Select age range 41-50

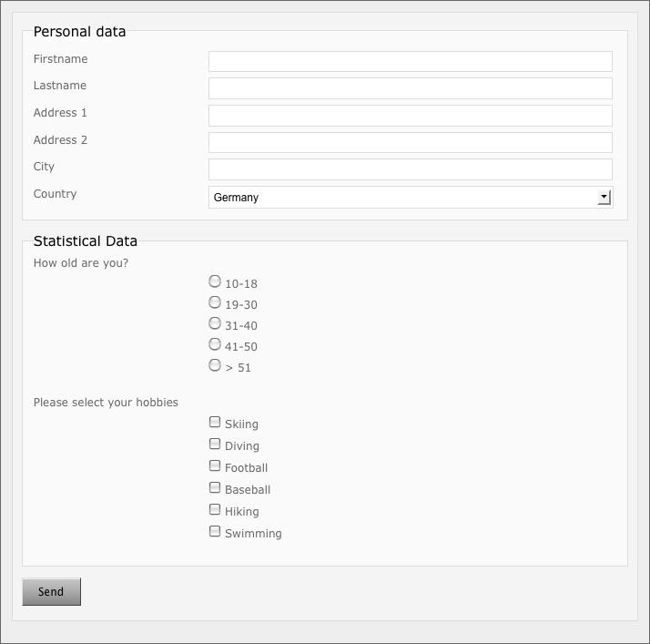pos(215,344)
